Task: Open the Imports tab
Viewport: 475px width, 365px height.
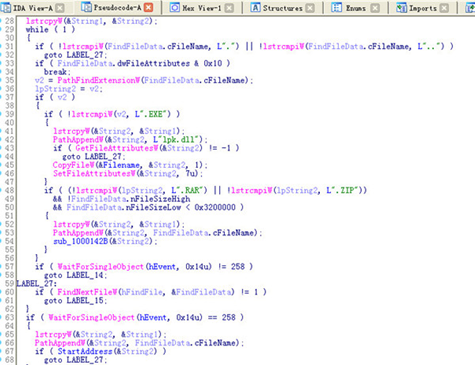Action: 422,8
